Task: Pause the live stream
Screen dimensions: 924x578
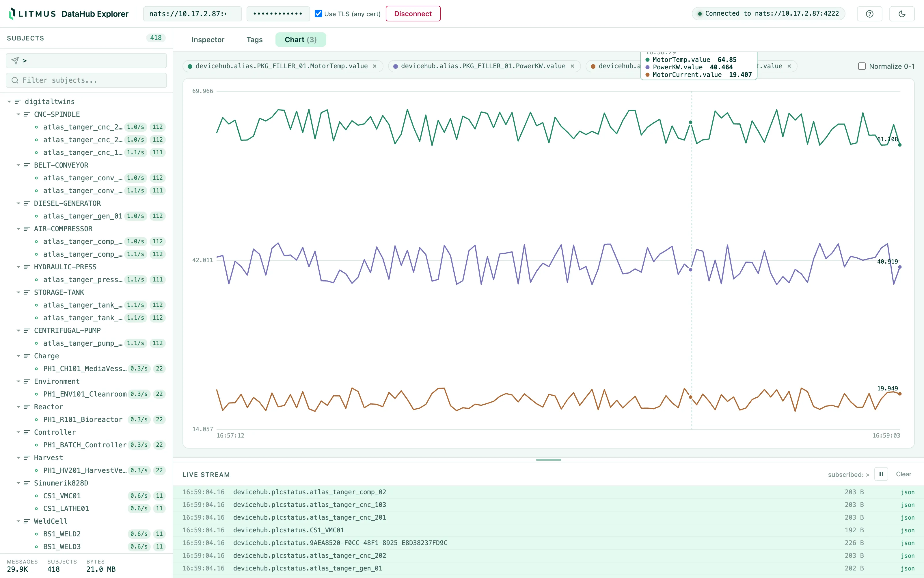Action: pos(881,474)
